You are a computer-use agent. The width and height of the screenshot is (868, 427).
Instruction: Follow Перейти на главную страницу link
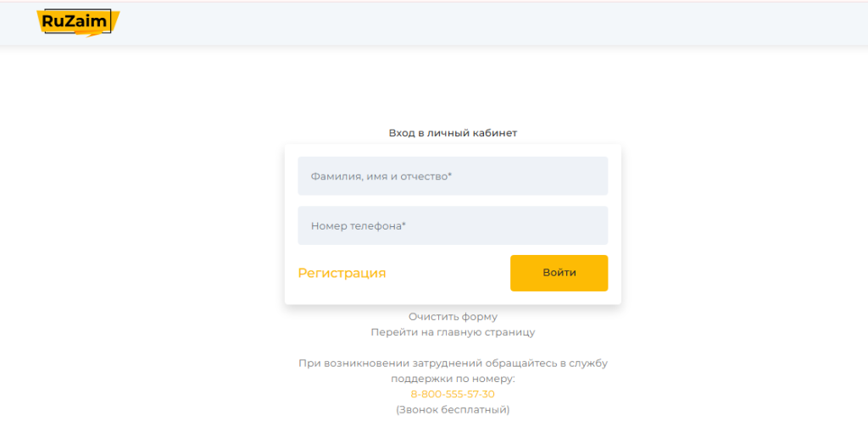(453, 332)
